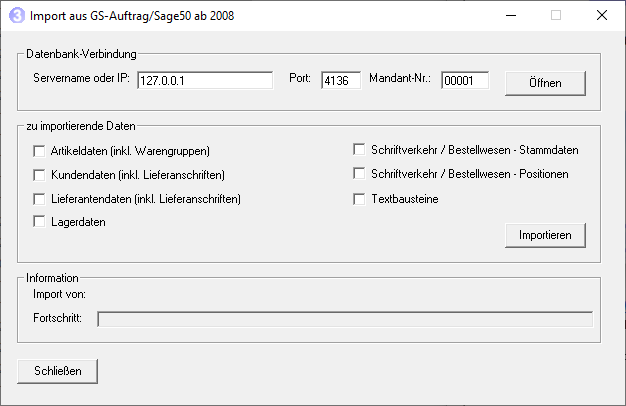Focus the Servername oder IP field
626x406 pixels.
tap(205, 81)
